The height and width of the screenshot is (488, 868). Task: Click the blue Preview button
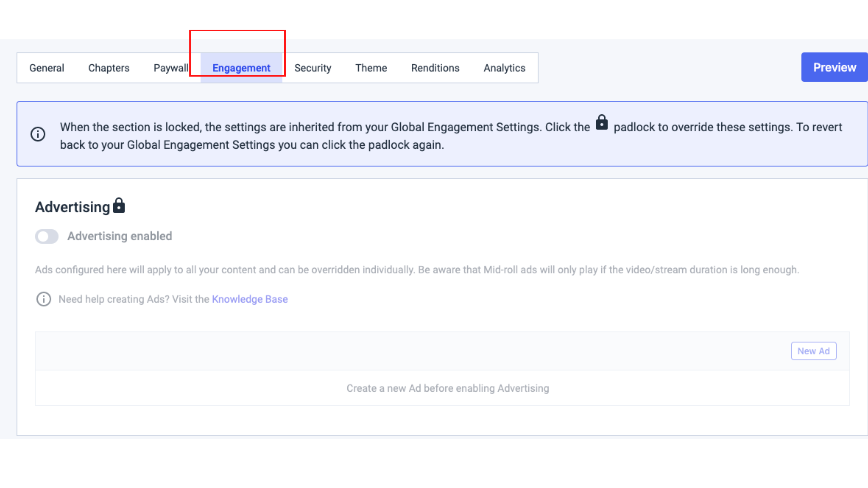tap(834, 67)
